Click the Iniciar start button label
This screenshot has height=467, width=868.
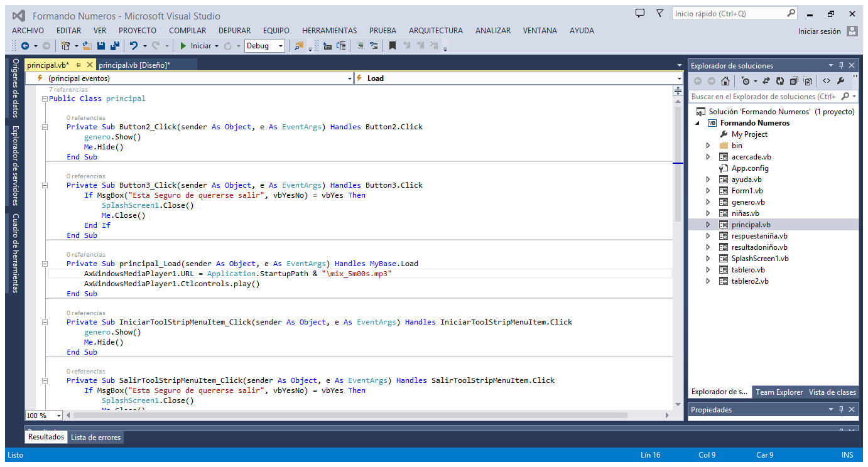click(x=201, y=46)
